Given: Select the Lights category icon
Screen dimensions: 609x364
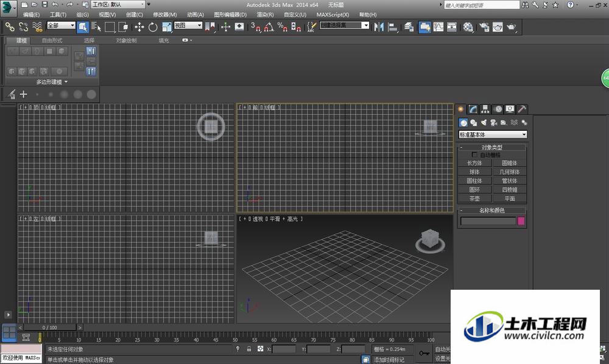Looking at the screenshot, I should (x=484, y=122).
